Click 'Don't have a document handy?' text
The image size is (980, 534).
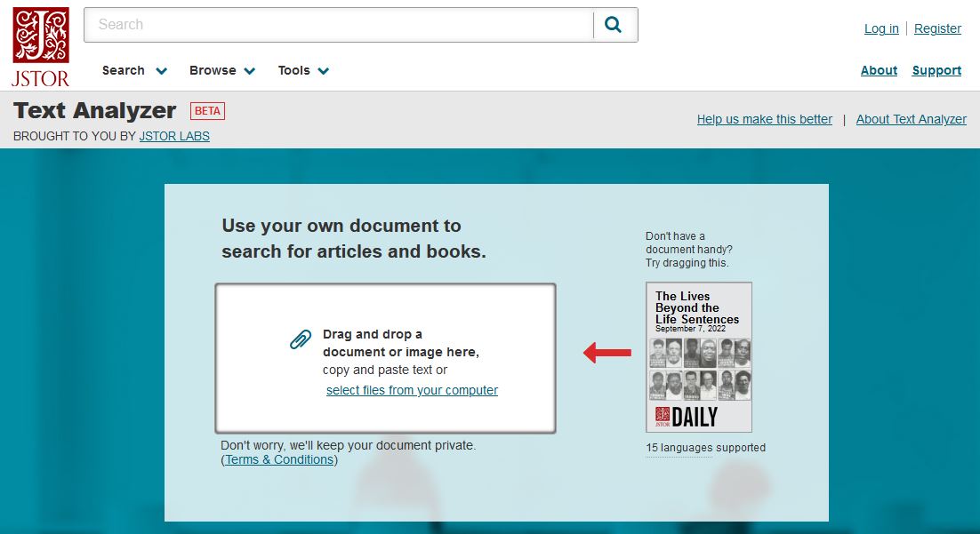pos(688,243)
